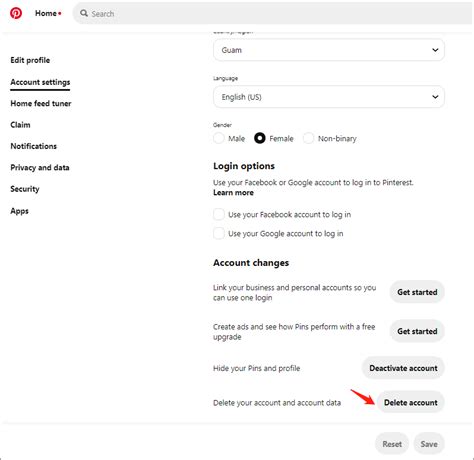Click the Login options heading
The image size is (474, 460).
tap(244, 166)
